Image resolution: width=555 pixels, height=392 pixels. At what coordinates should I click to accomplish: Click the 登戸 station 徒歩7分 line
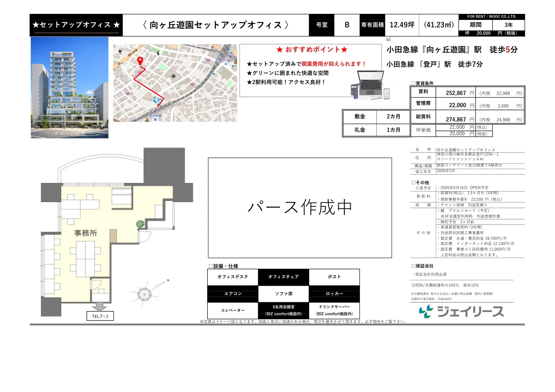click(x=434, y=64)
